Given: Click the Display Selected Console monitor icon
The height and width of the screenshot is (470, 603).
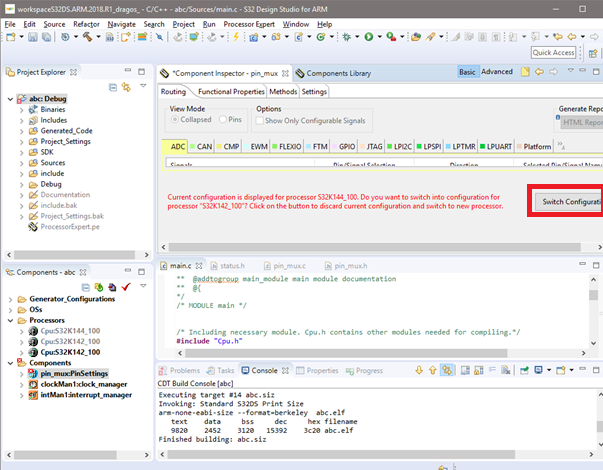Looking at the screenshot, I should click(x=538, y=370).
